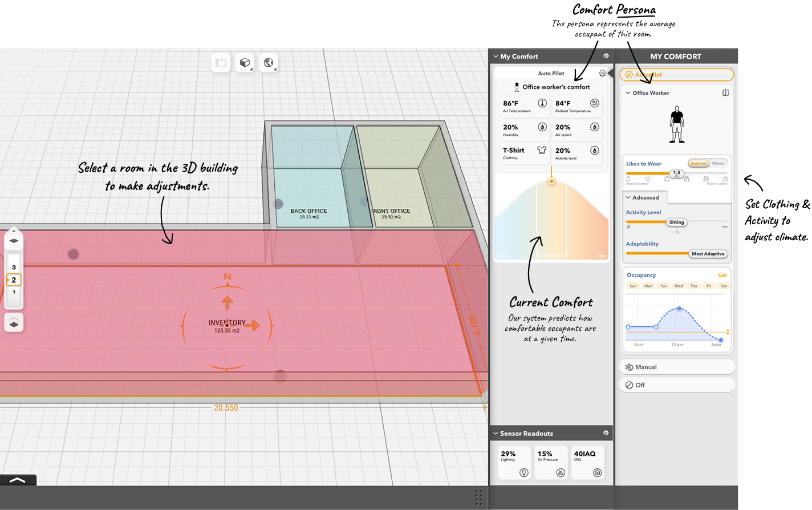Click the Adaptability Most Adaptive slider handle

708,254
